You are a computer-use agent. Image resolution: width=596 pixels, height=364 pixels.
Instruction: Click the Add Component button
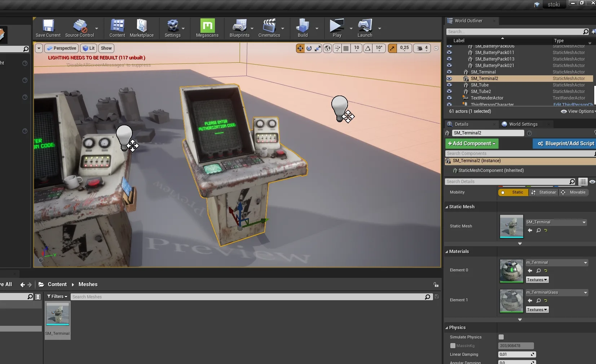click(472, 143)
